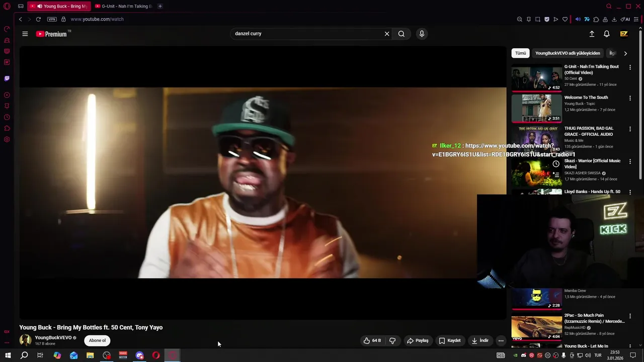Open a new browser tab

(160, 6)
